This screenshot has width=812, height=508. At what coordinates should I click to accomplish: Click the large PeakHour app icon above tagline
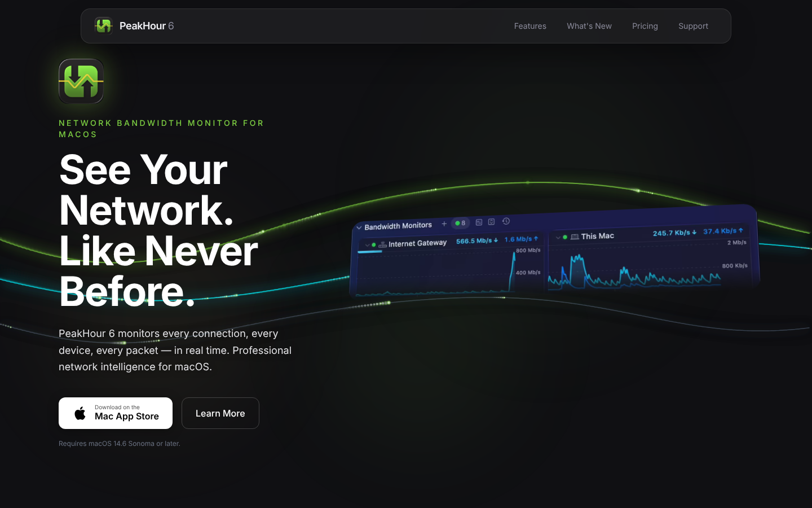pyautogui.click(x=81, y=81)
